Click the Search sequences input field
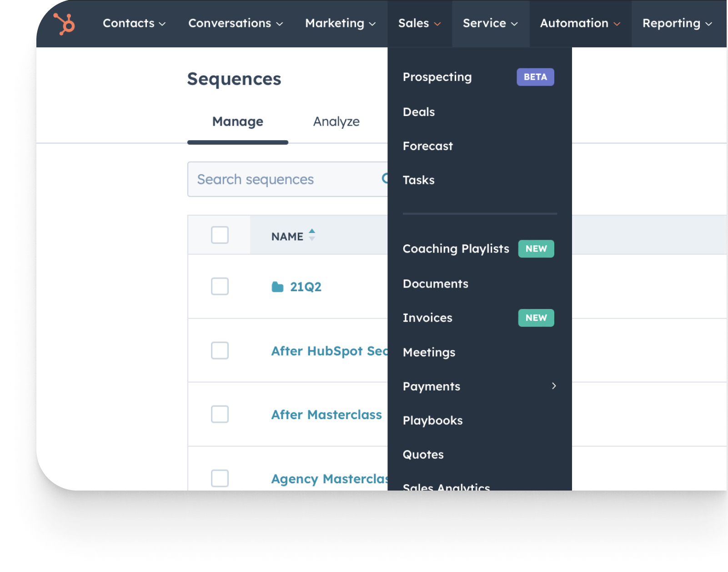Image resolution: width=728 pixels, height=572 pixels. pyautogui.click(x=287, y=179)
